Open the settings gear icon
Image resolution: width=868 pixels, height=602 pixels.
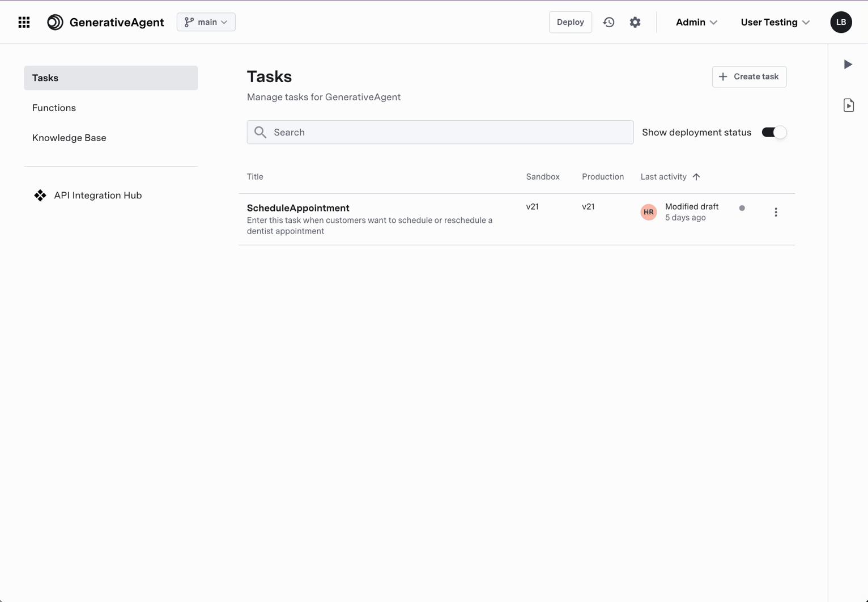(x=635, y=22)
